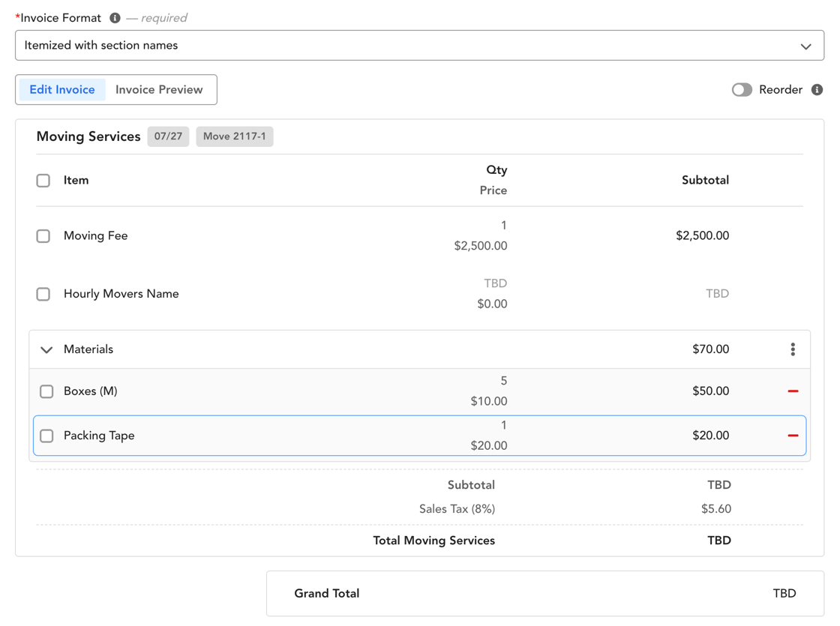Click the Hourly Movers $0.00 price

(492, 304)
